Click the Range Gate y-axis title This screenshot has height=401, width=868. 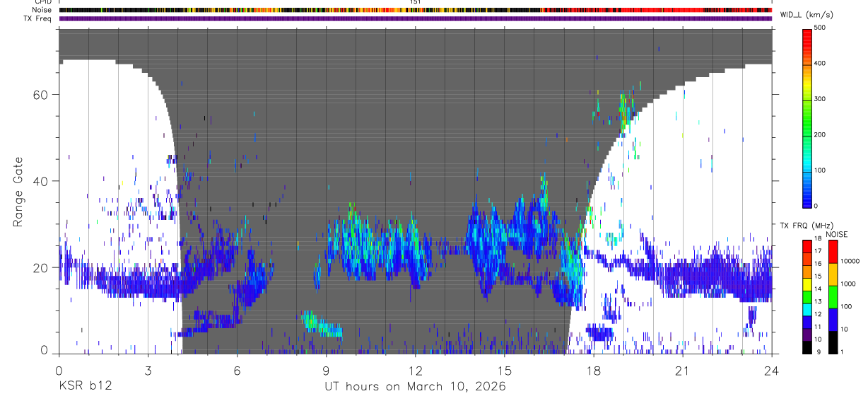(x=18, y=191)
